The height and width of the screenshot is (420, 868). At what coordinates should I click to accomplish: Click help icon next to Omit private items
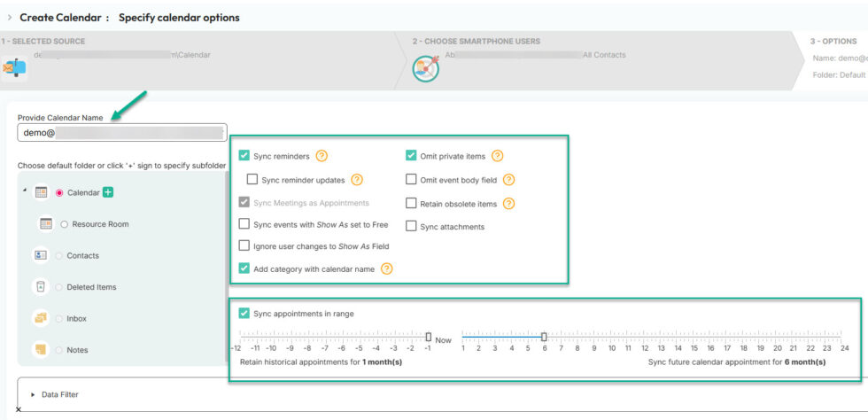coord(497,156)
